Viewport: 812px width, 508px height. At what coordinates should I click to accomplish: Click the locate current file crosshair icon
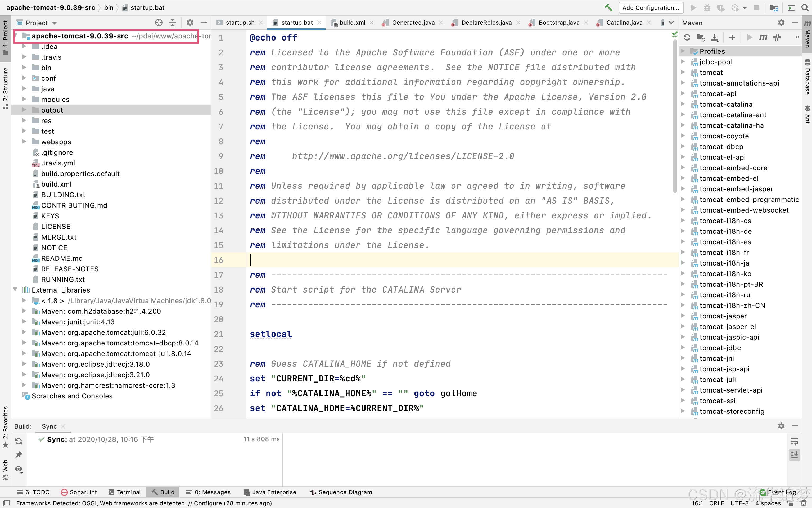click(159, 23)
